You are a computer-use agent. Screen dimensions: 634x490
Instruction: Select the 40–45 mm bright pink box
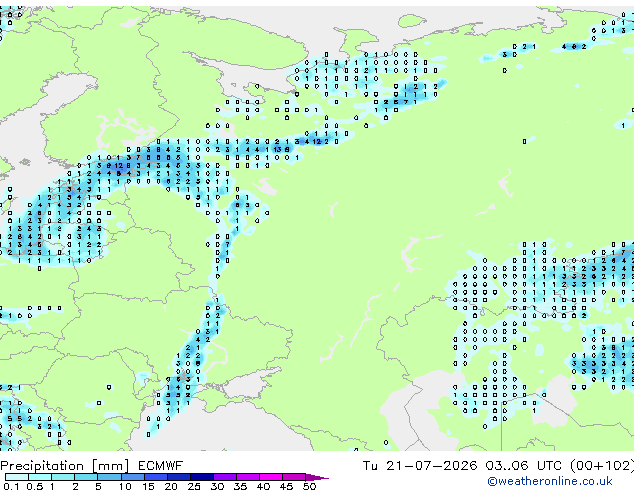point(271,477)
